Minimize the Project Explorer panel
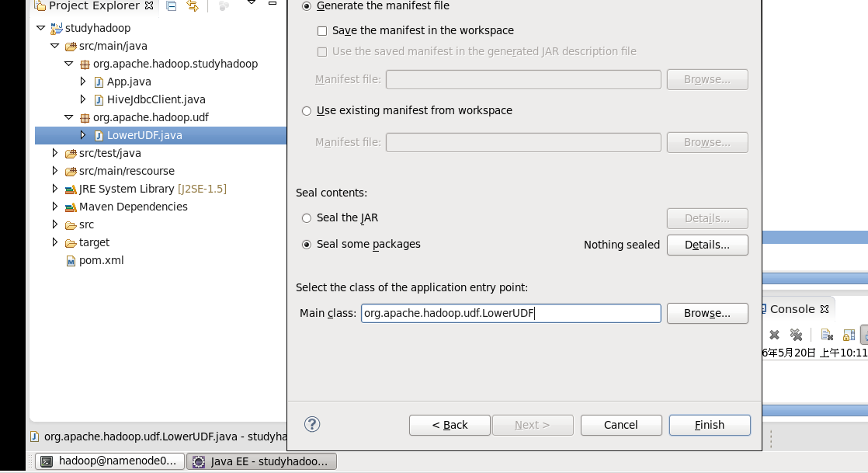This screenshot has height=473, width=868. point(273,3)
